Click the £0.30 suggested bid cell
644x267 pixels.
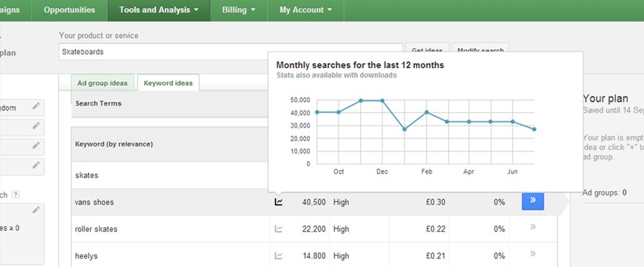(x=436, y=202)
